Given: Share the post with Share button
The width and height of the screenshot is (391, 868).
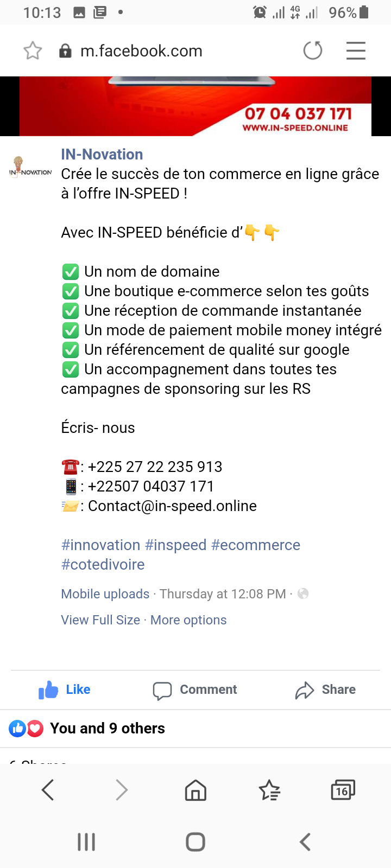Looking at the screenshot, I should coord(325,690).
